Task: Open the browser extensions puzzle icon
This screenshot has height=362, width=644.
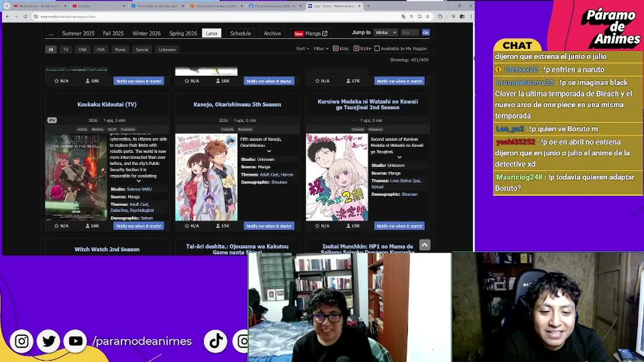Action: pyautogui.click(x=440, y=17)
